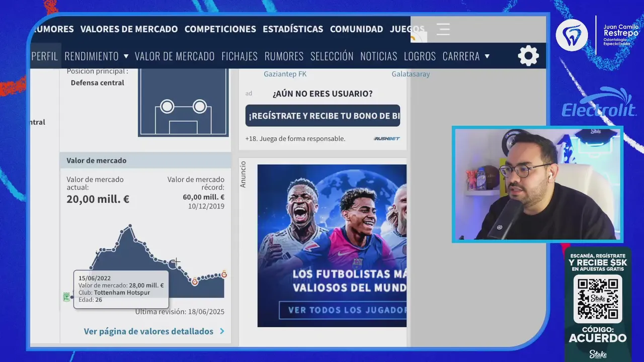Open the JUEGOS menu
644x362 pixels.
point(407,29)
